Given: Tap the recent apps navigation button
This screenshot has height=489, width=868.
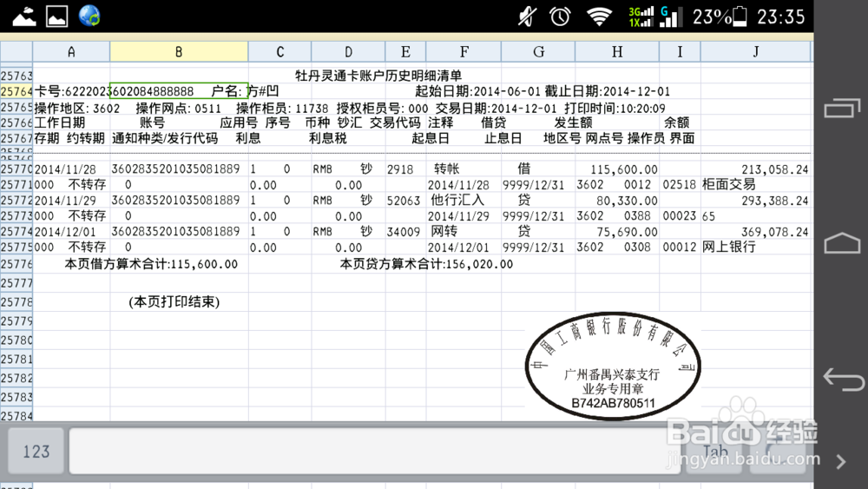Looking at the screenshot, I should click(842, 108).
